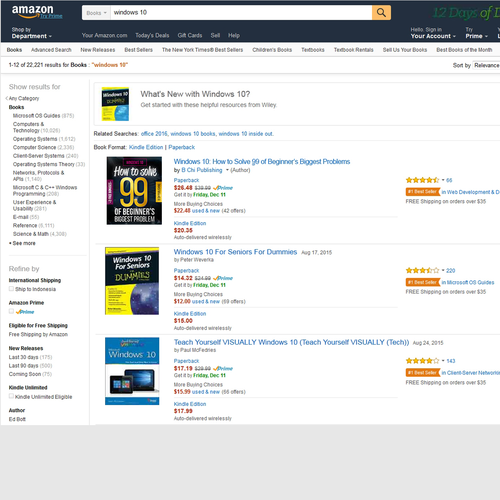The height and width of the screenshot is (500, 500).
Task: Open Textbooks tab
Action: click(313, 50)
